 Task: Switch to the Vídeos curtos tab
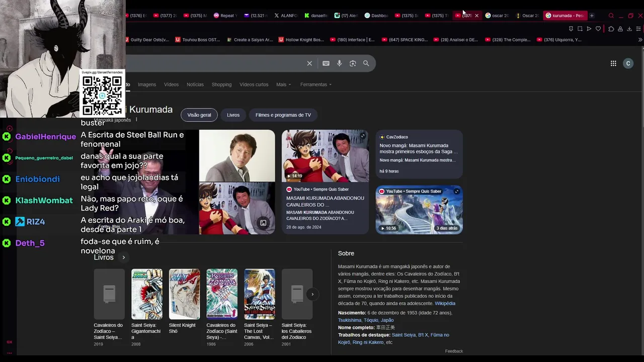coord(254,84)
